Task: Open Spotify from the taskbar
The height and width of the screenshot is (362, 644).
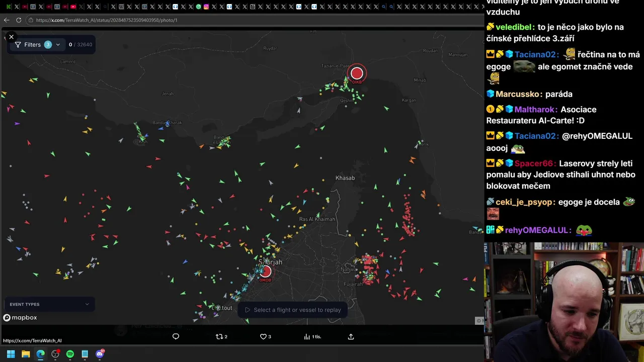Action: coord(70,354)
